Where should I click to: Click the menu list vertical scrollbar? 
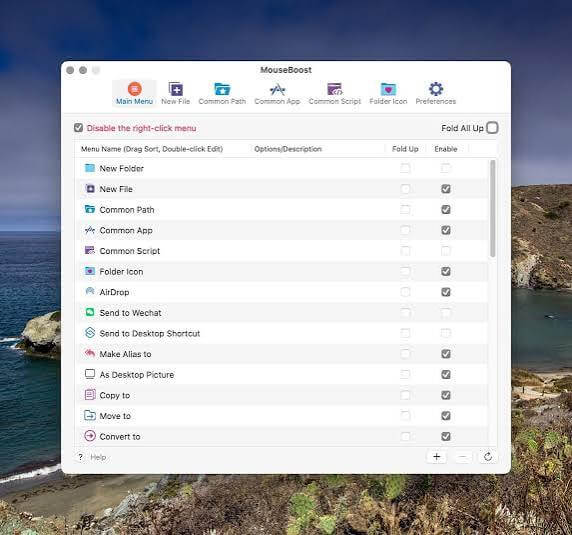(x=492, y=209)
